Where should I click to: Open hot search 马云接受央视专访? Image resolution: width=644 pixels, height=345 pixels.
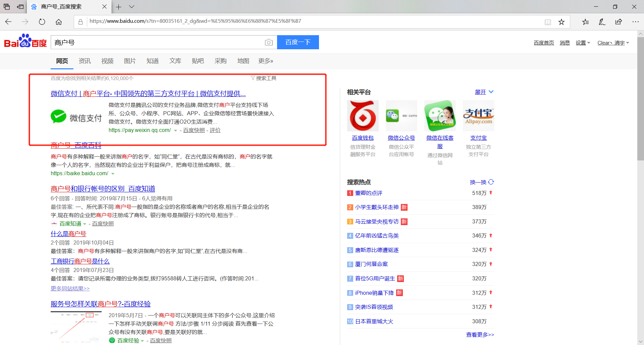377,221
